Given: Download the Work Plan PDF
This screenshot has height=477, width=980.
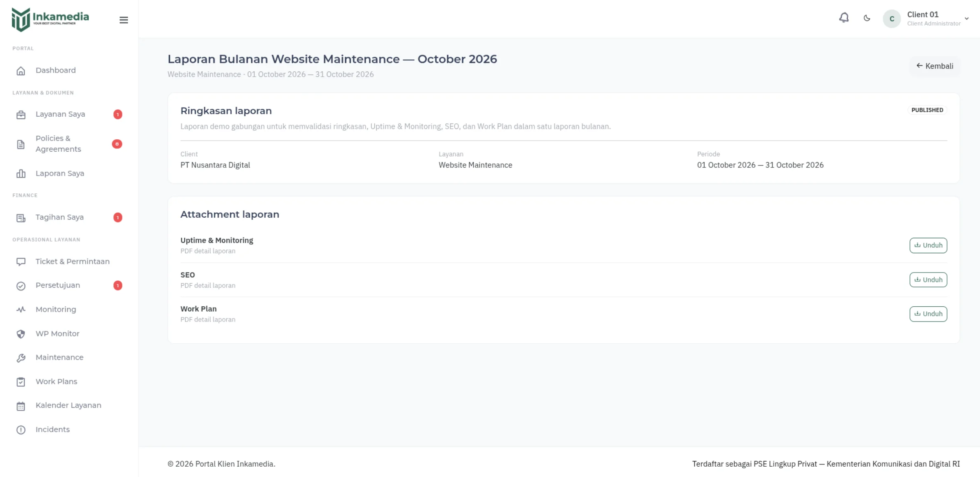Looking at the screenshot, I should click(928, 314).
